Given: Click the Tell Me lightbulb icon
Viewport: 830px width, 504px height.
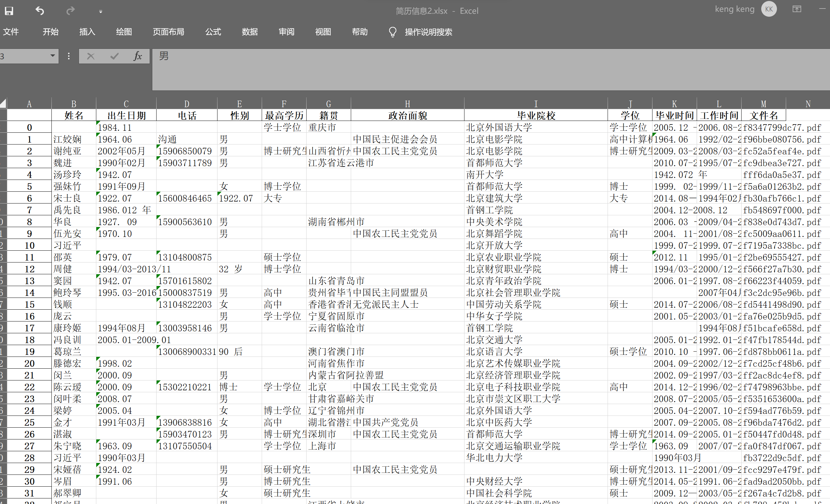Looking at the screenshot, I should (392, 32).
